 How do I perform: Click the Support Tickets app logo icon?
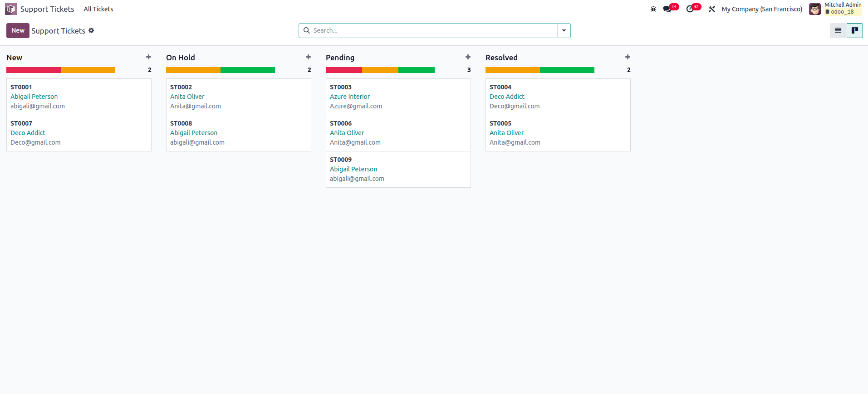point(11,9)
